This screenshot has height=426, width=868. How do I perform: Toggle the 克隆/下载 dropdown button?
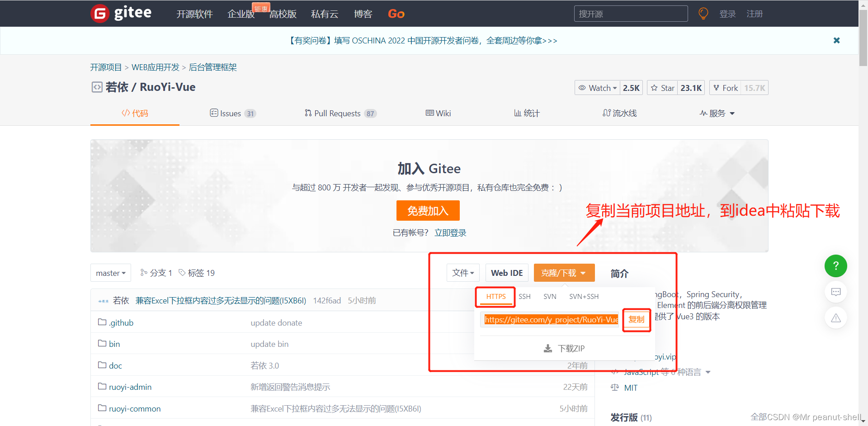click(x=564, y=273)
